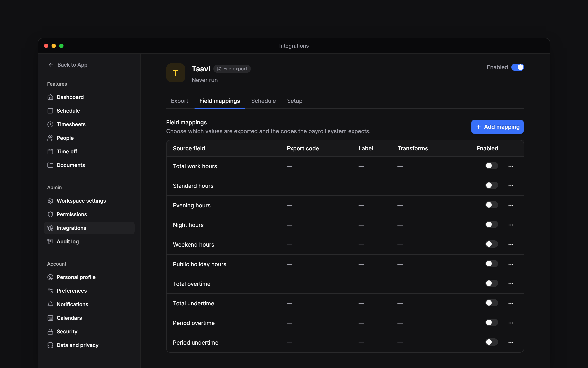Click the Personal profile avatar icon
588x368 pixels.
[50, 277]
